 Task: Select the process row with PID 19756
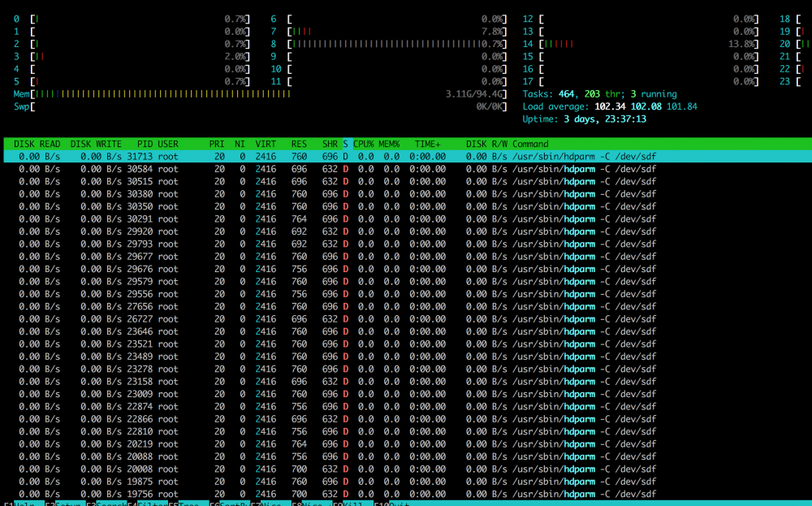point(408,494)
